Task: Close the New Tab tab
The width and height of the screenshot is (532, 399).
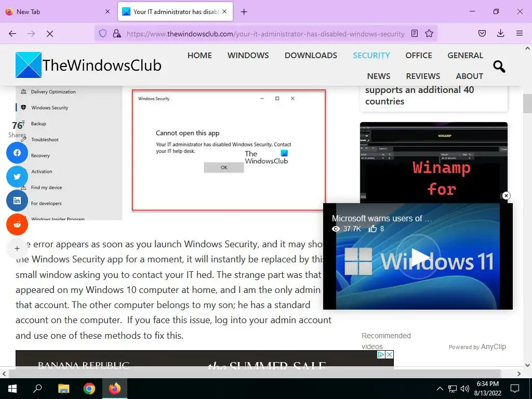Action: (108, 11)
